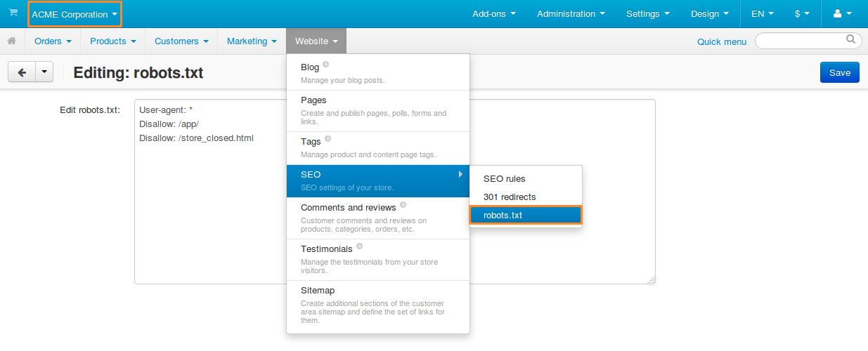This screenshot has height=351, width=868.
Task: Click the 'User-agent: *' line
Action: click(x=166, y=110)
